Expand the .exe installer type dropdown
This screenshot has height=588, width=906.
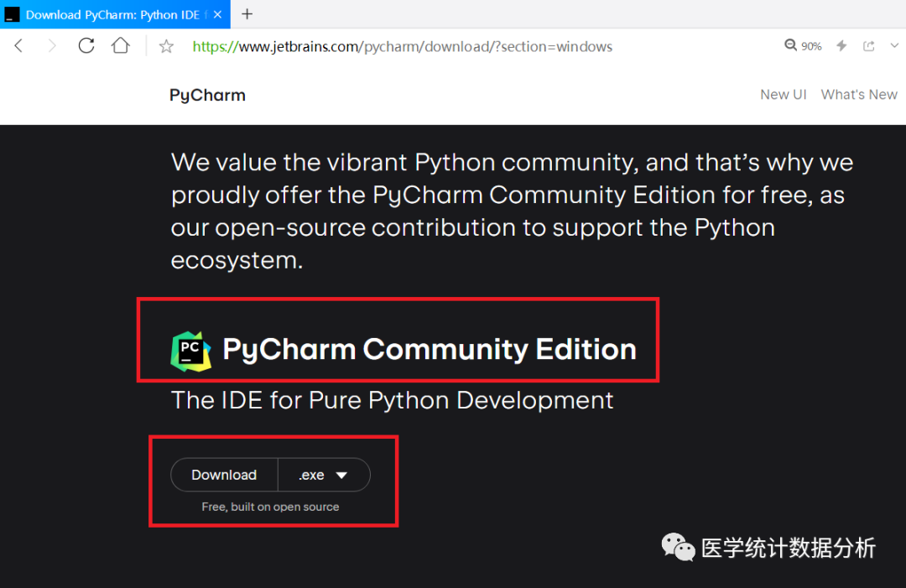click(x=324, y=475)
